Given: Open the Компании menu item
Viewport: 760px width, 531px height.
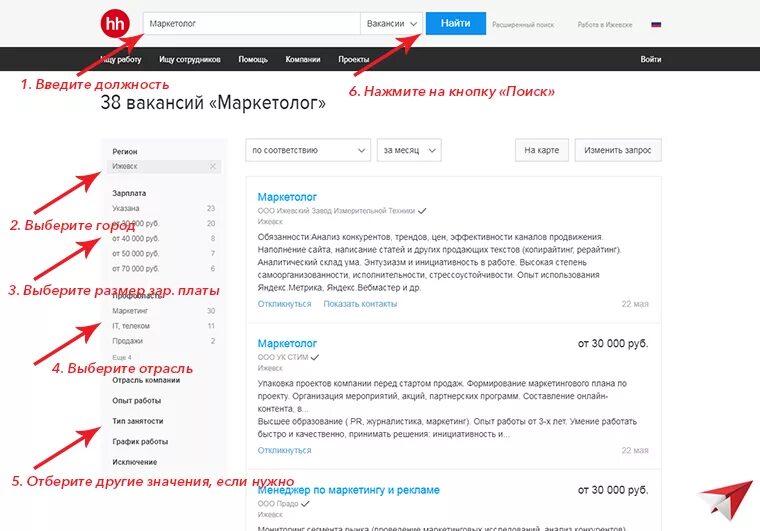Looking at the screenshot, I should [x=302, y=59].
